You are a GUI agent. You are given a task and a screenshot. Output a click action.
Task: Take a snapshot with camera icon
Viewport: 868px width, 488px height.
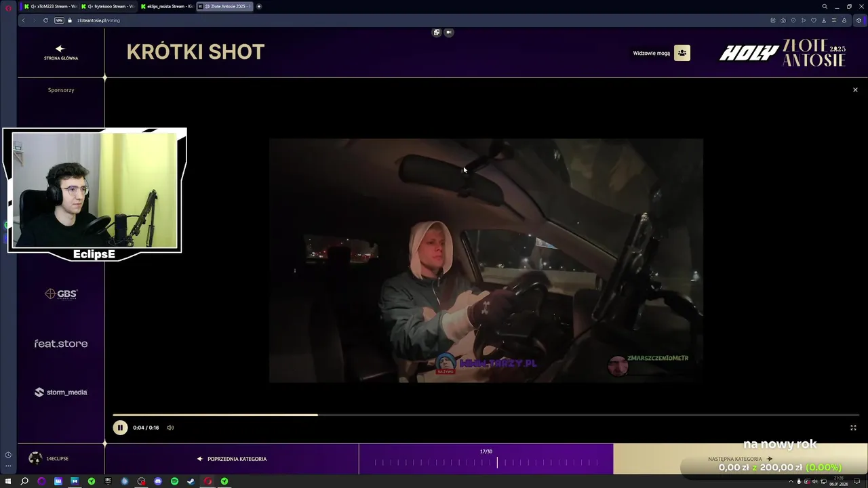[783, 20]
